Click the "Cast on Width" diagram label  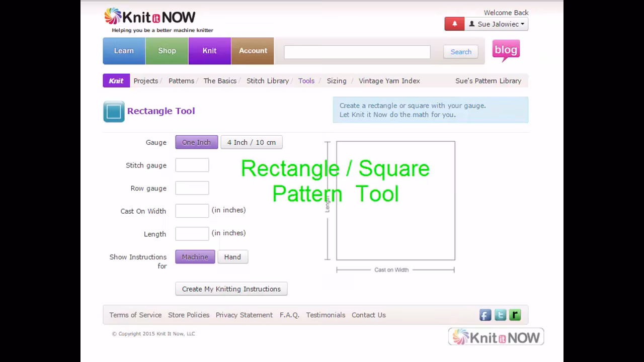pos(391,270)
